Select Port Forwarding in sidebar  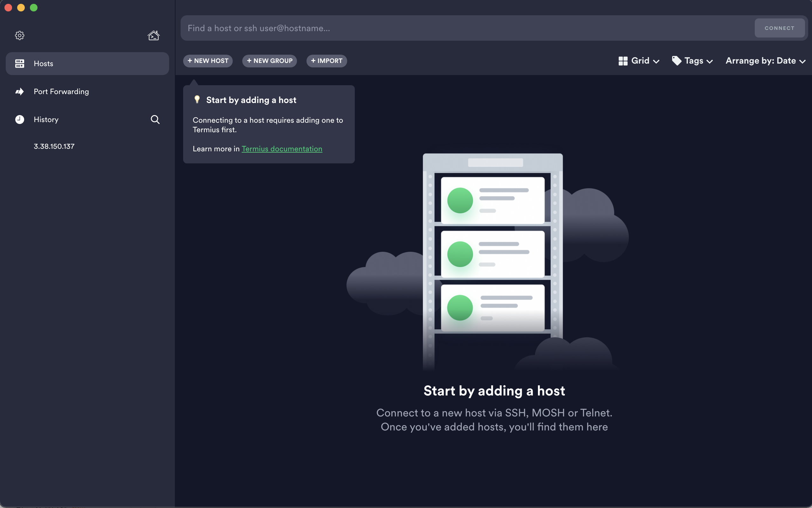[61, 91]
